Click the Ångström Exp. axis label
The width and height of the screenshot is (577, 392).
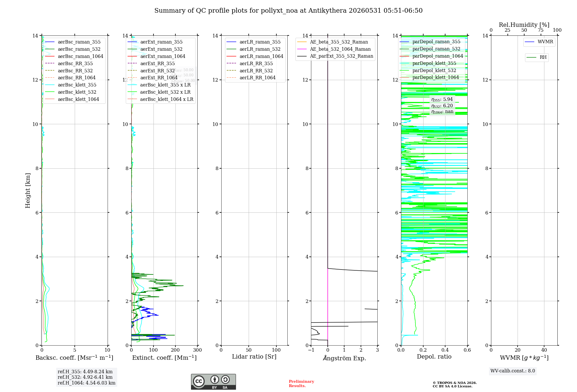[344, 358]
